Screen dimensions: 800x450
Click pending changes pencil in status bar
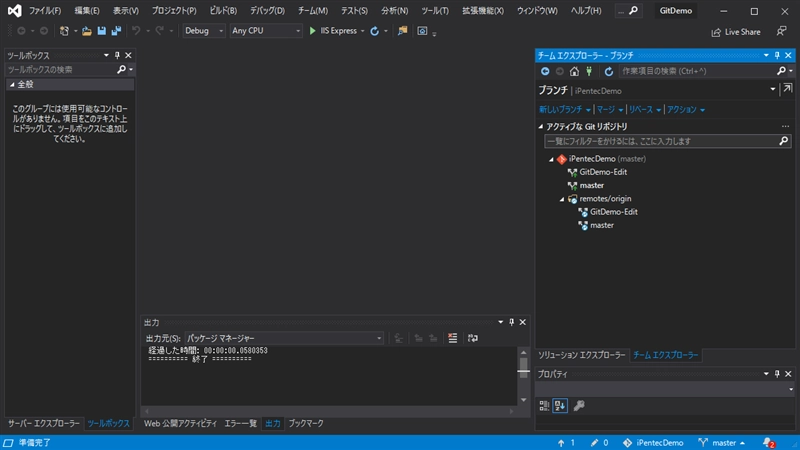599,443
